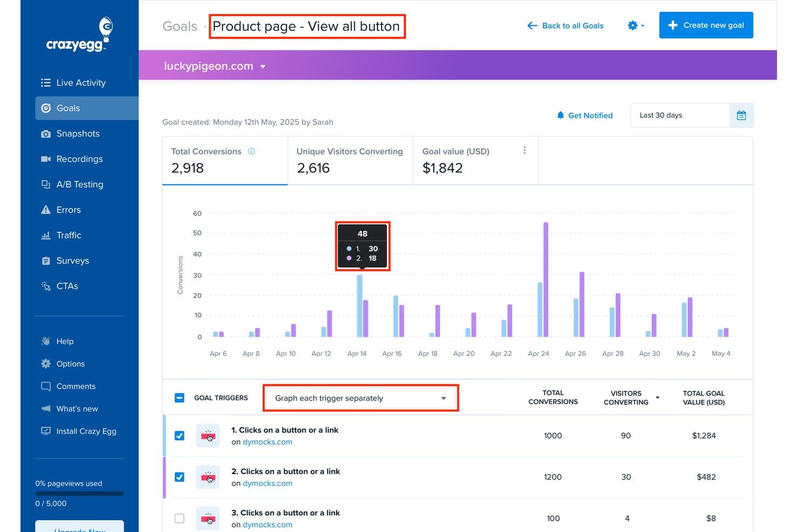Click the Create new goal button
The image size is (798, 532).
coord(706,25)
